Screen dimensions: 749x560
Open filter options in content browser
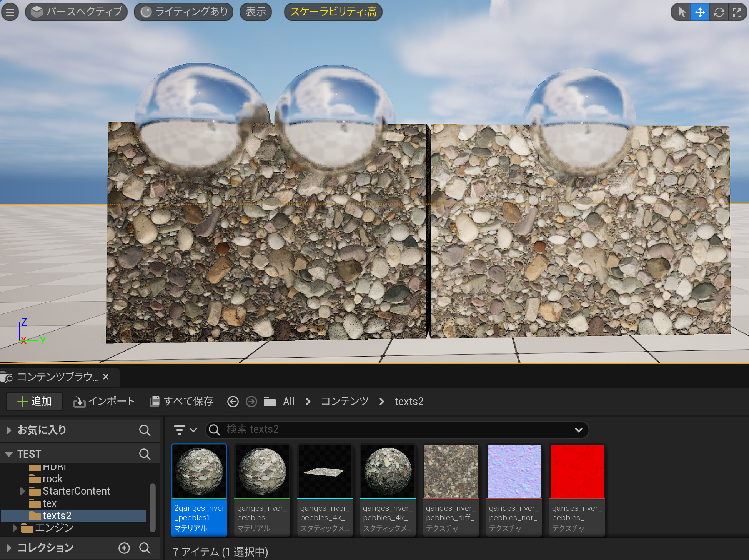(x=185, y=430)
